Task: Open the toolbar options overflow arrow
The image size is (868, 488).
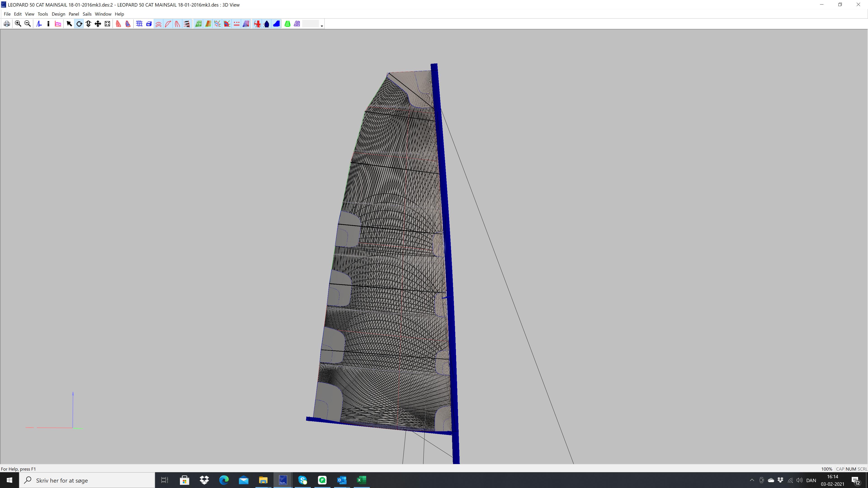Action: click(x=322, y=26)
